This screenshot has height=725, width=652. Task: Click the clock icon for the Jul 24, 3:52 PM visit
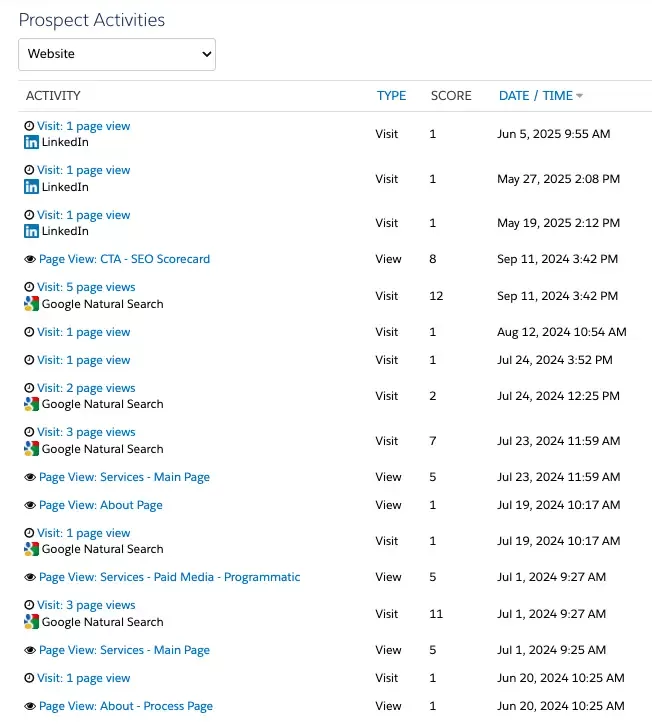click(x=29, y=360)
